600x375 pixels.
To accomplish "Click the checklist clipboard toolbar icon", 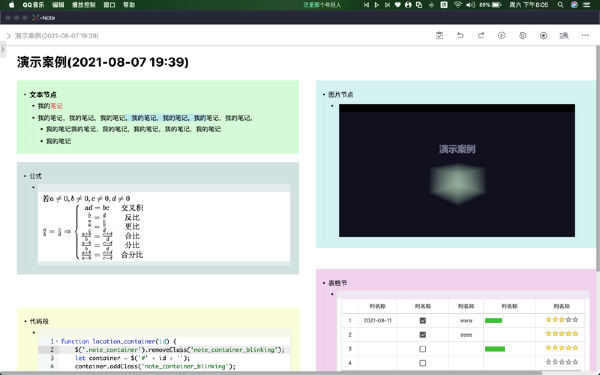I will click(439, 36).
